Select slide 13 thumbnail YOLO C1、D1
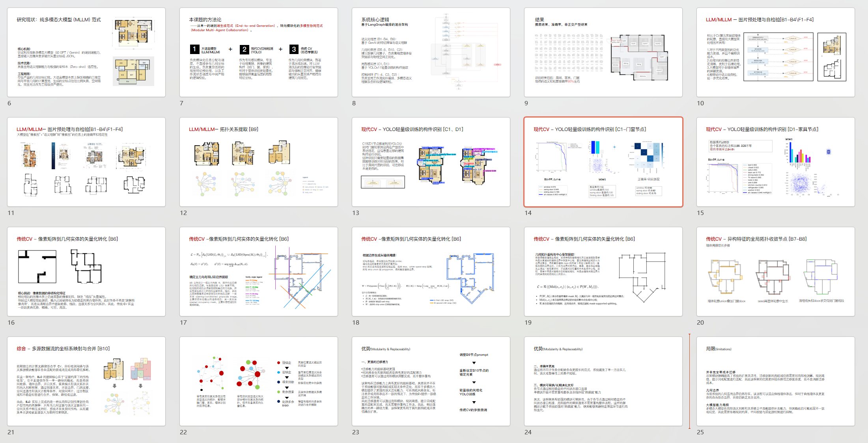 pyautogui.click(x=431, y=162)
